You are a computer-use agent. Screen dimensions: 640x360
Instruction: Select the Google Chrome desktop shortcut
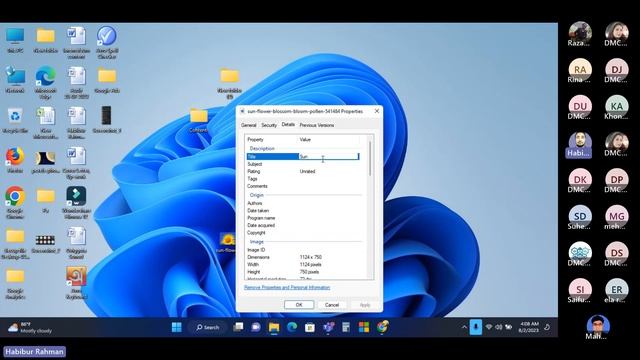tap(15, 202)
